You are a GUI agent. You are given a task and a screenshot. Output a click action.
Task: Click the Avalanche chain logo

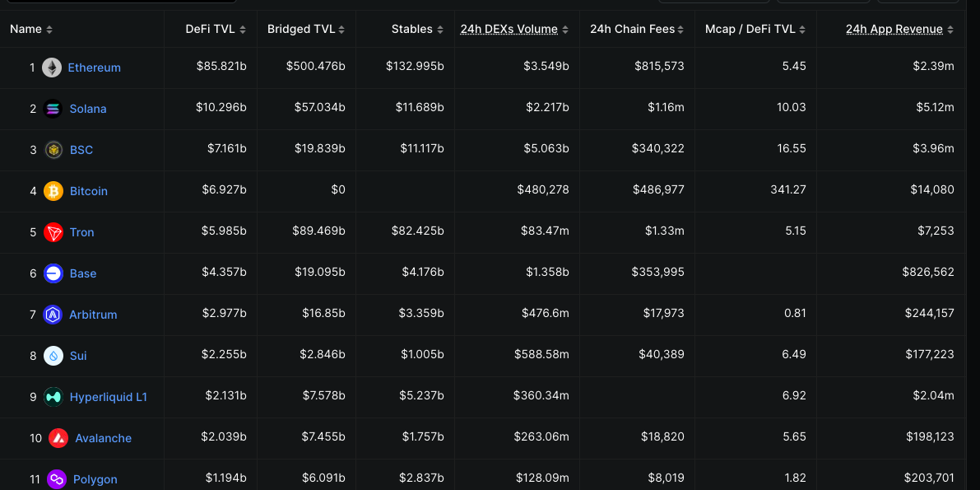pos(51,437)
